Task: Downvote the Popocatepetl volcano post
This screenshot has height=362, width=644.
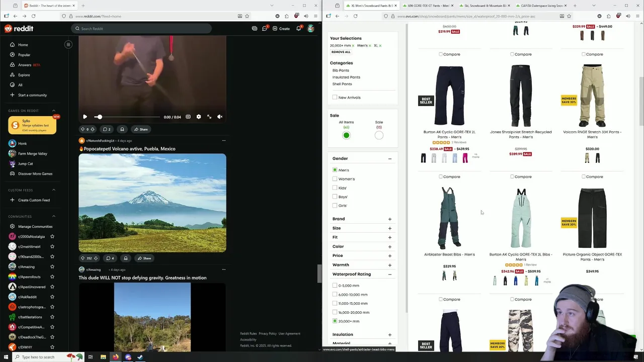Action: [96, 258]
